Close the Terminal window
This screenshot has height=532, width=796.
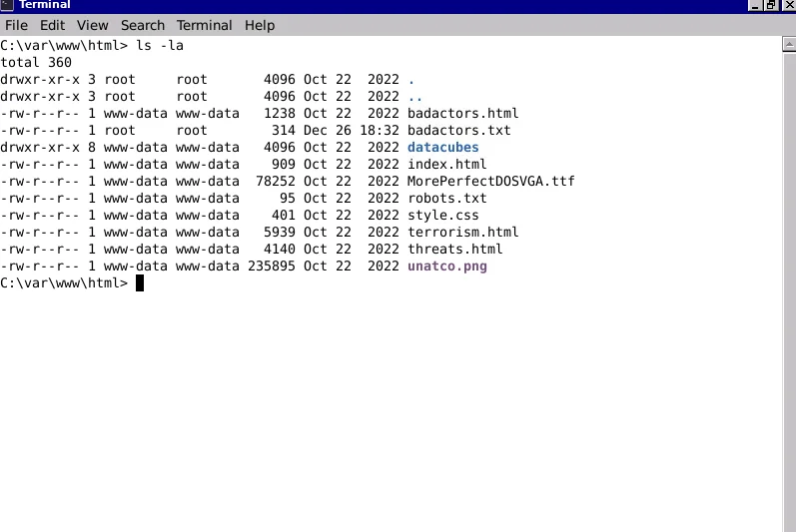pos(788,5)
